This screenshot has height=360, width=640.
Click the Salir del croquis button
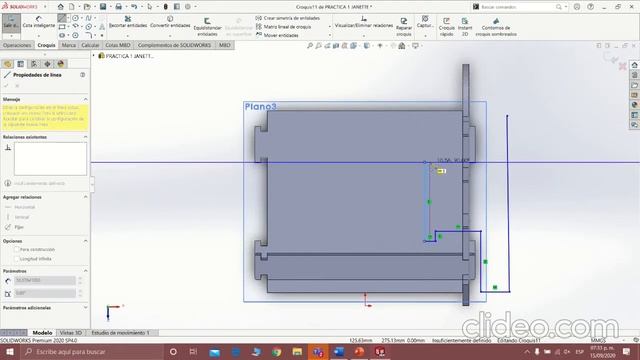[11, 23]
